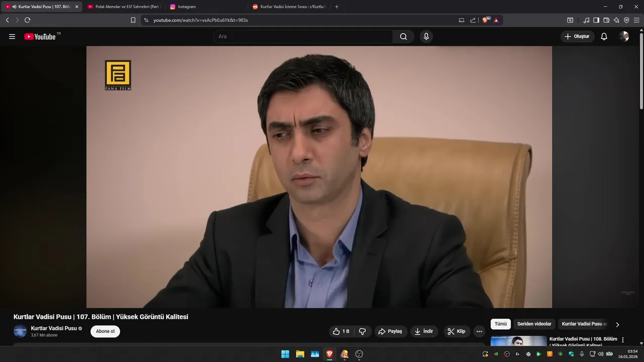Reload the page with refresh icon
Image resolution: width=644 pixels, height=362 pixels.
click(x=27, y=20)
